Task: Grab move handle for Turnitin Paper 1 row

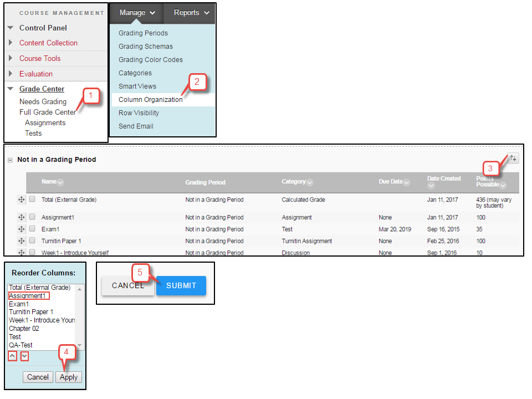Action: tap(22, 241)
